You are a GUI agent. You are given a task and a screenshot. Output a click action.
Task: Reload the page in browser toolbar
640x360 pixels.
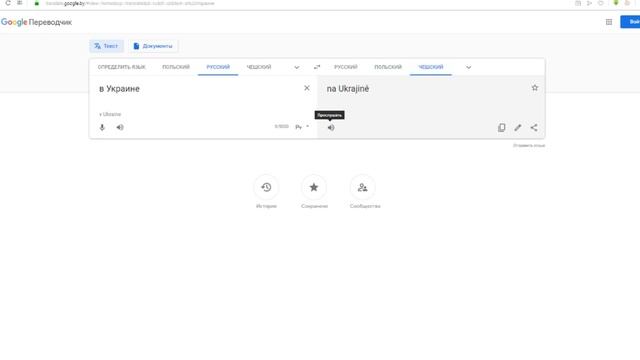pyautogui.click(x=7, y=3)
